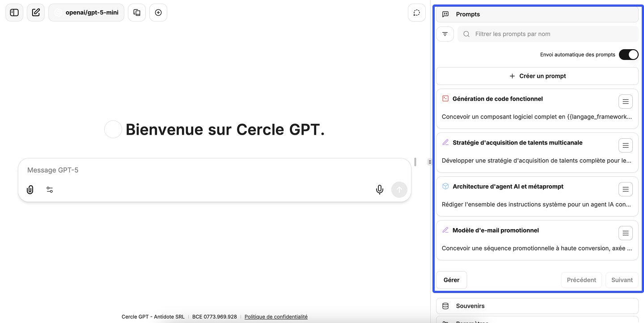Open menu for 'Modèle d'e-mail promotionnel' prompt
644x323 pixels.
[626, 233]
